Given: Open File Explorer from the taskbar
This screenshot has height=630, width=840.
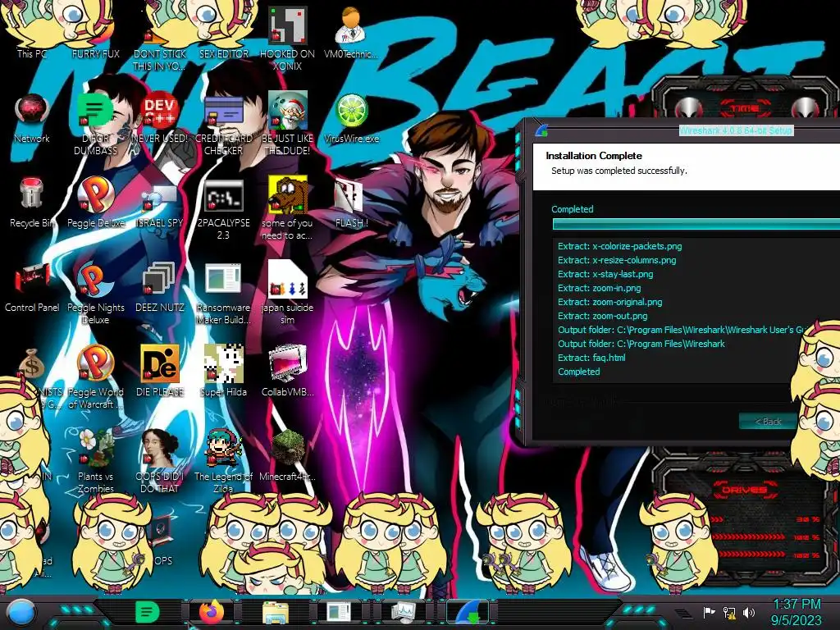Looking at the screenshot, I should (276, 613).
